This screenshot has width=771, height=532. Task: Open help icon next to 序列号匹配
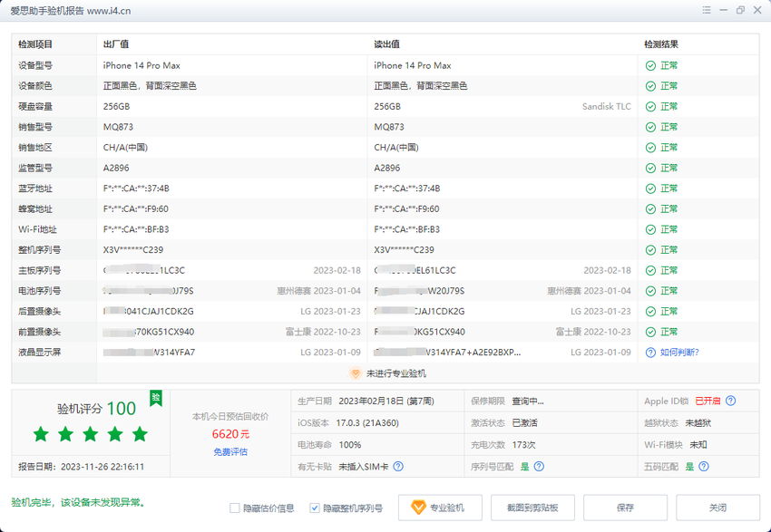[539, 466]
